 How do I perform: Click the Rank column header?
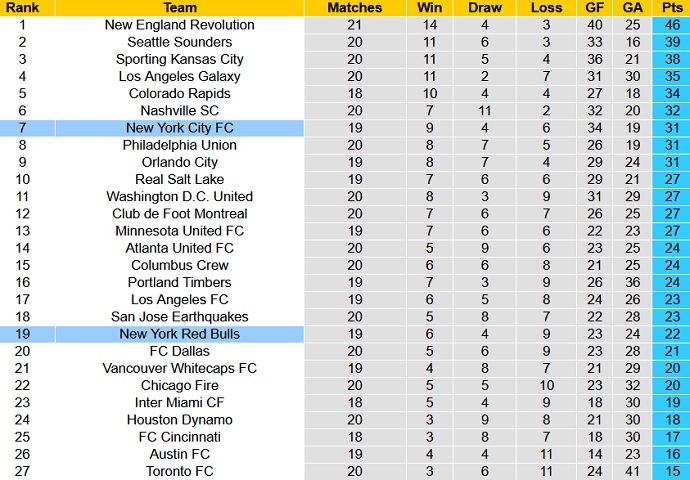click(21, 7)
